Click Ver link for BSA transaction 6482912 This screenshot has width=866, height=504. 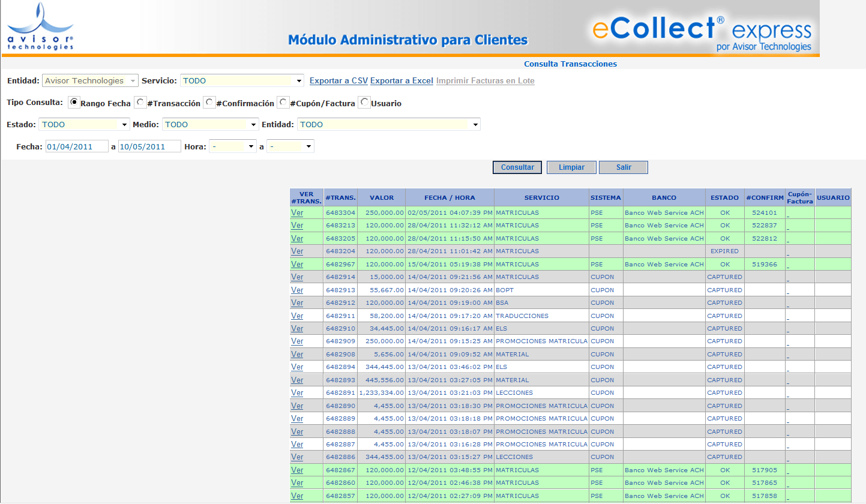pos(297,303)
